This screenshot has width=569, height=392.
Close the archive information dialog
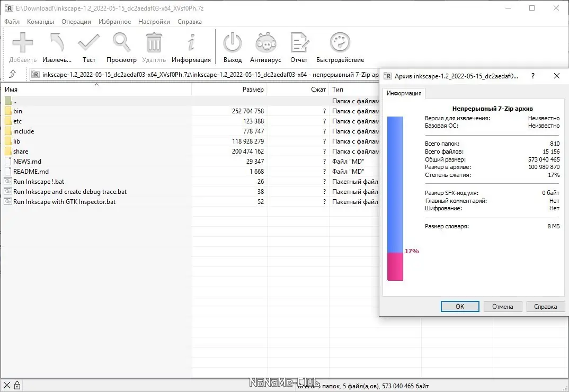pyautogui.click(x=557, y=76)
